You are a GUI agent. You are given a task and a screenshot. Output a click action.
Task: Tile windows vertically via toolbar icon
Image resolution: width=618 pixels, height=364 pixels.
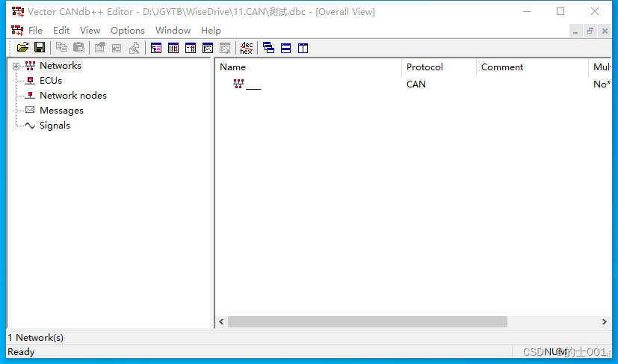pyautogui.click(x=303, y=48)
